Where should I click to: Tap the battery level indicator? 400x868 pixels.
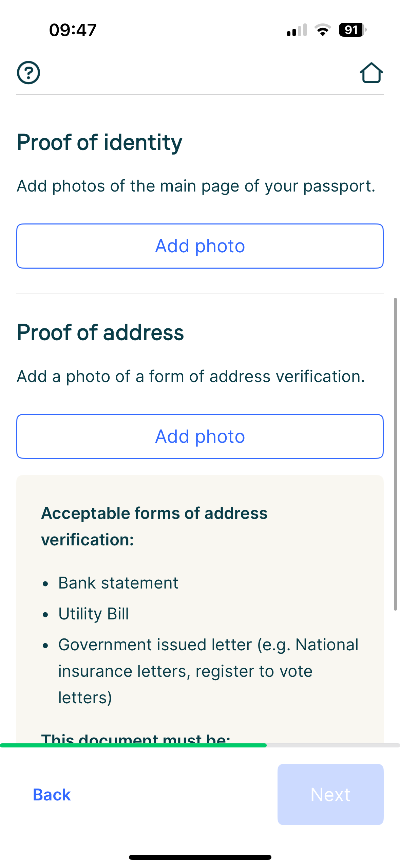point(352,30)
